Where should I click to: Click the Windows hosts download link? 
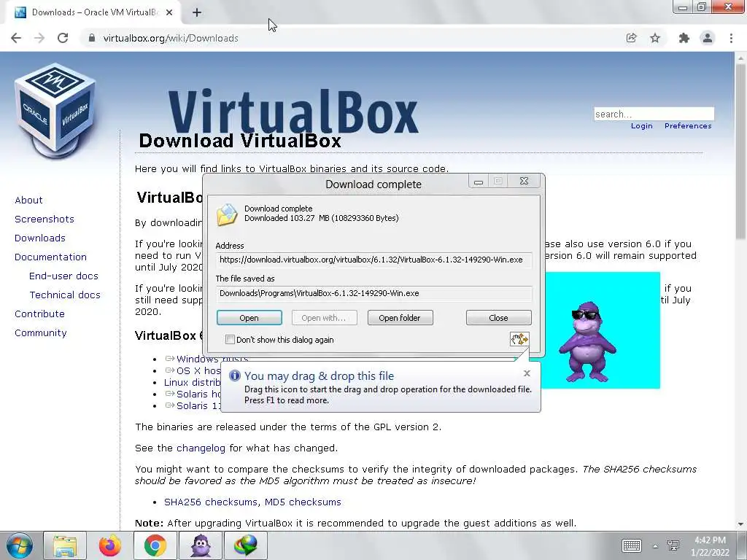(x=212, y=359)
